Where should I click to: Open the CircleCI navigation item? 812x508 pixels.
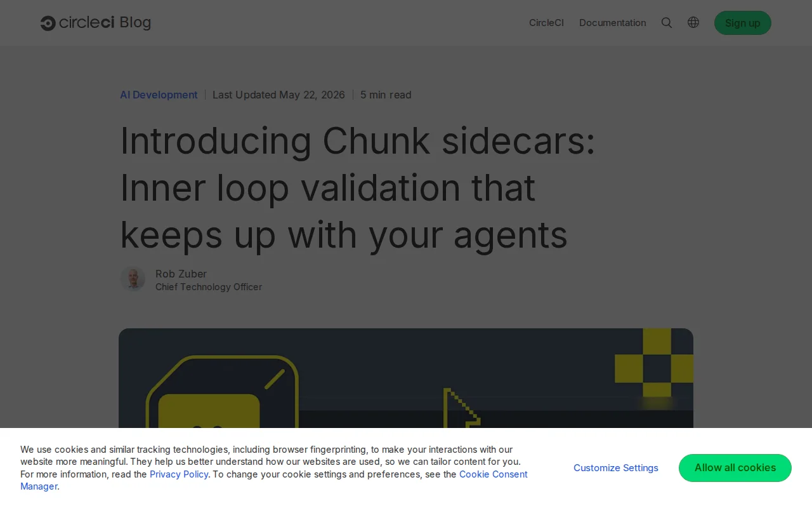pyautogui.click(x=546, y=23)
